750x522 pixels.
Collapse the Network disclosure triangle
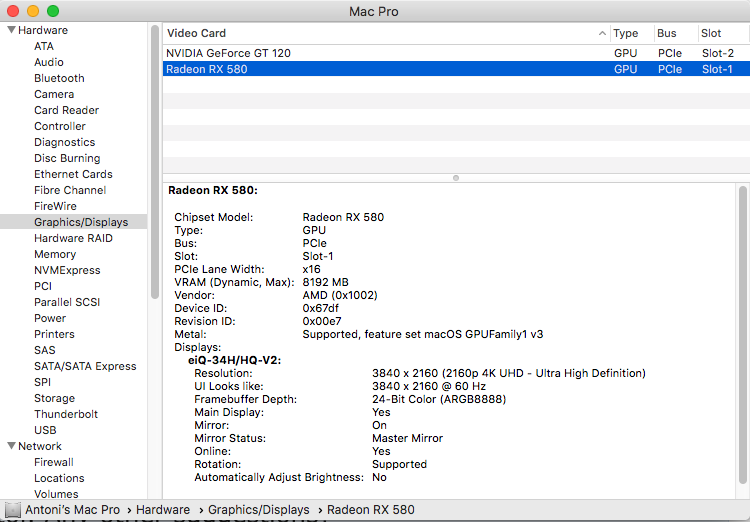[12, 446]
